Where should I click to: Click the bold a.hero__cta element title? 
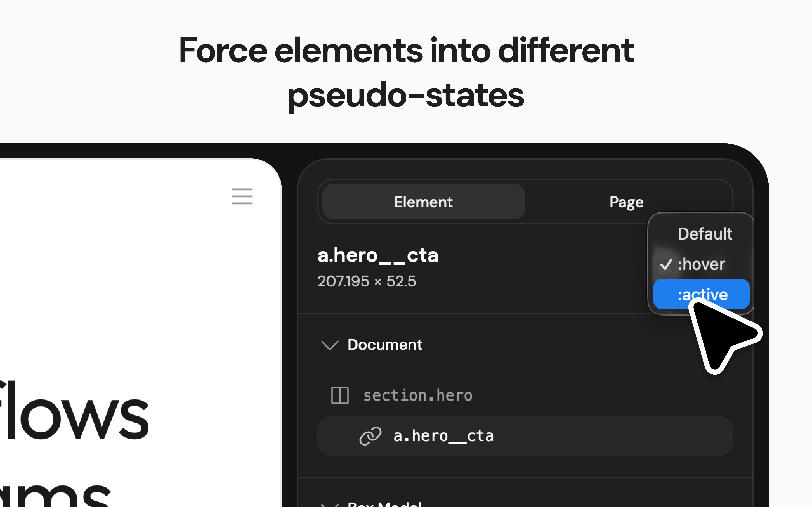pos(378,256)
